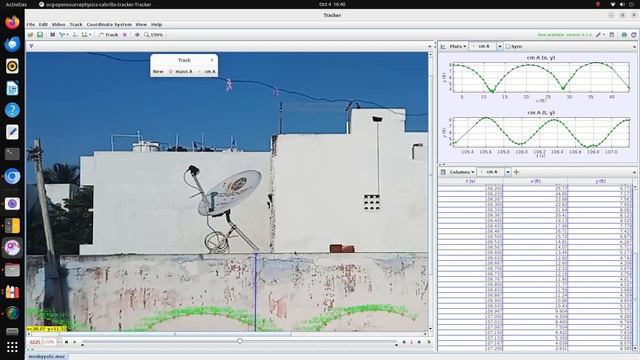Image resolution: width=640 pixels, height=360 pixels.
Task: Click the step forward button in the player
Action: (419, 342)
